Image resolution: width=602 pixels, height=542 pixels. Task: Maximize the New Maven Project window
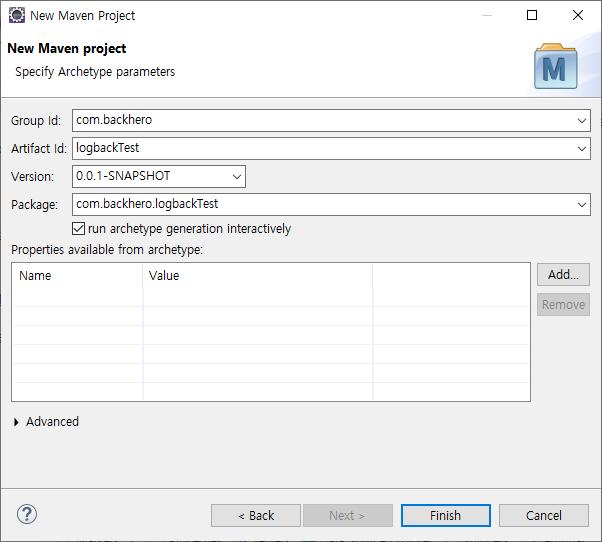tap(532, 15)
